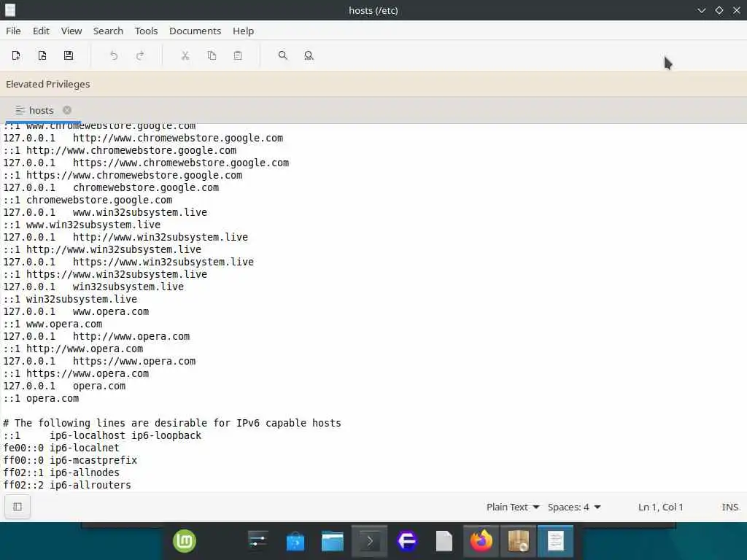This screenshot has width=747, height=560.
Task: Click the INS insert mode indicator
Action: (x=729, y=507)
